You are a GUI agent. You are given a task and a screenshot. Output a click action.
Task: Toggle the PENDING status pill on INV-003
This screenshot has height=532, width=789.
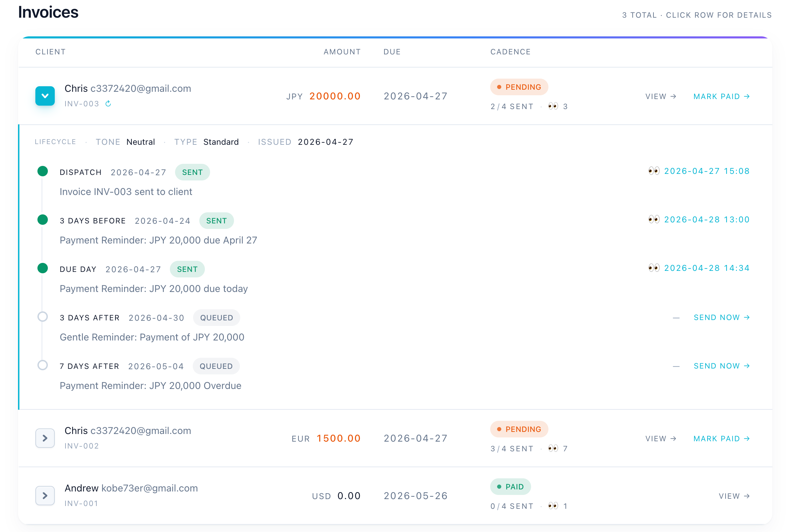(x=519, y=87)
